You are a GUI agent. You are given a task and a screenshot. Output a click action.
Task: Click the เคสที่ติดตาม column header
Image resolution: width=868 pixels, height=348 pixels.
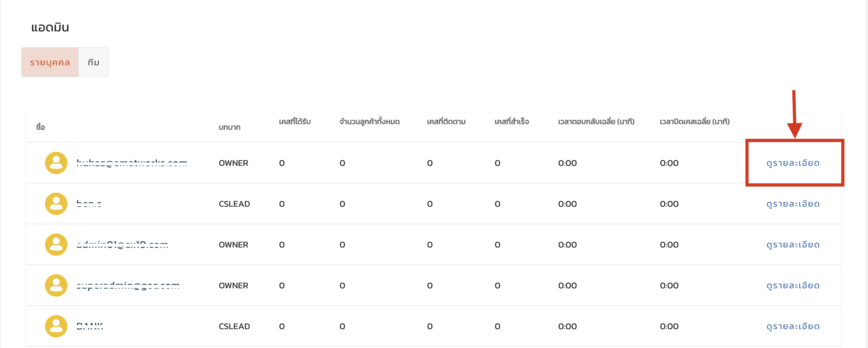[x=446, y=121]
